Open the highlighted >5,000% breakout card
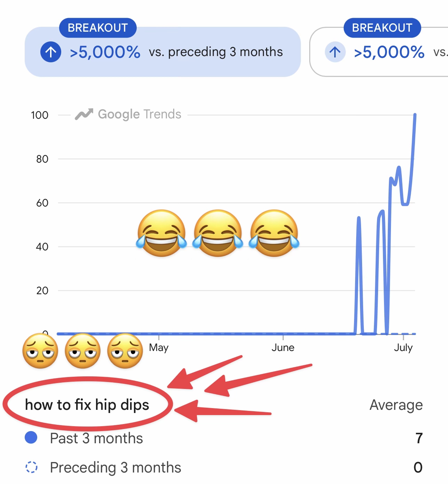The height and width of the screenshot is (484, 448). (163, 52)
